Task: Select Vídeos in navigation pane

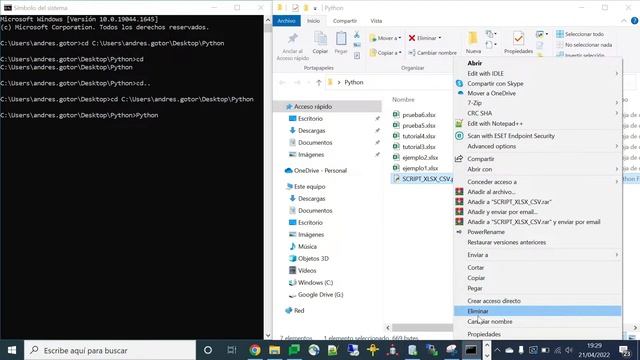Action: pos(307,271)
